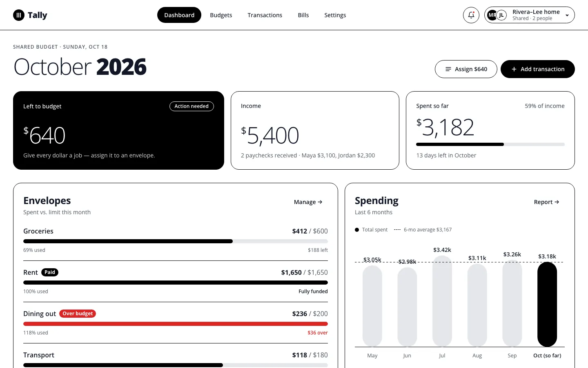Select the May spending bar

(x=372, y=306)
